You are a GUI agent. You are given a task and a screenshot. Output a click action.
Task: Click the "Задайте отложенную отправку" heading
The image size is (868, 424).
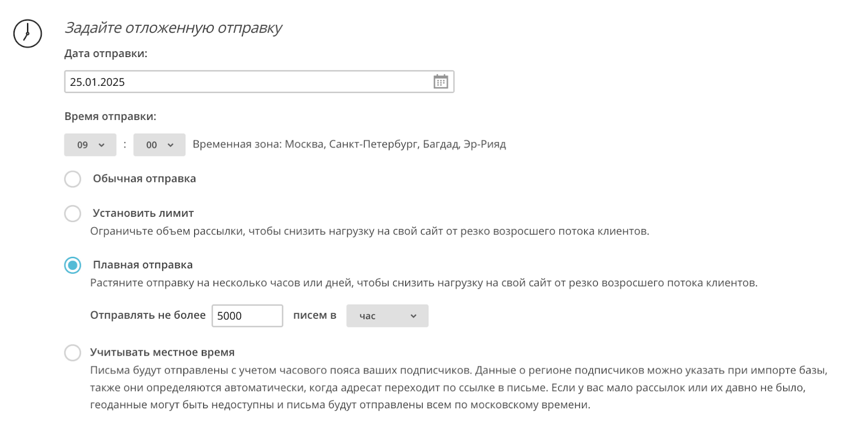[173, 28]
